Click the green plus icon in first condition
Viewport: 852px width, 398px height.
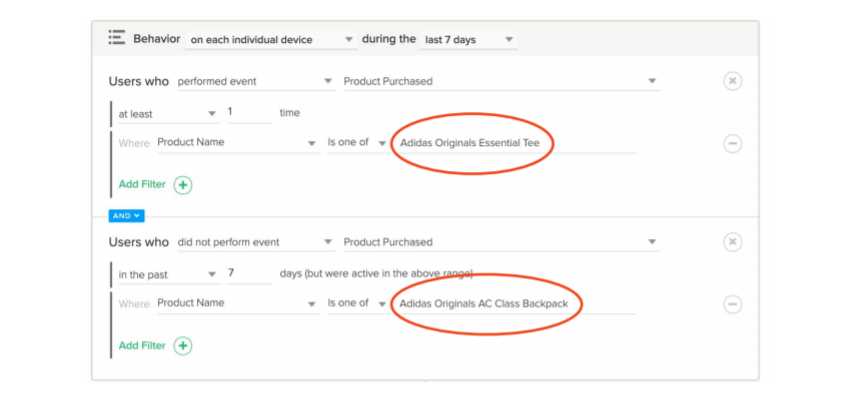(183, 185)
